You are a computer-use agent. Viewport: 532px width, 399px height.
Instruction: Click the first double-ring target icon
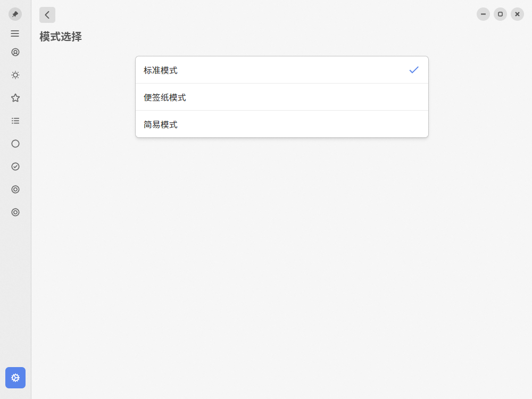[15, 189]
